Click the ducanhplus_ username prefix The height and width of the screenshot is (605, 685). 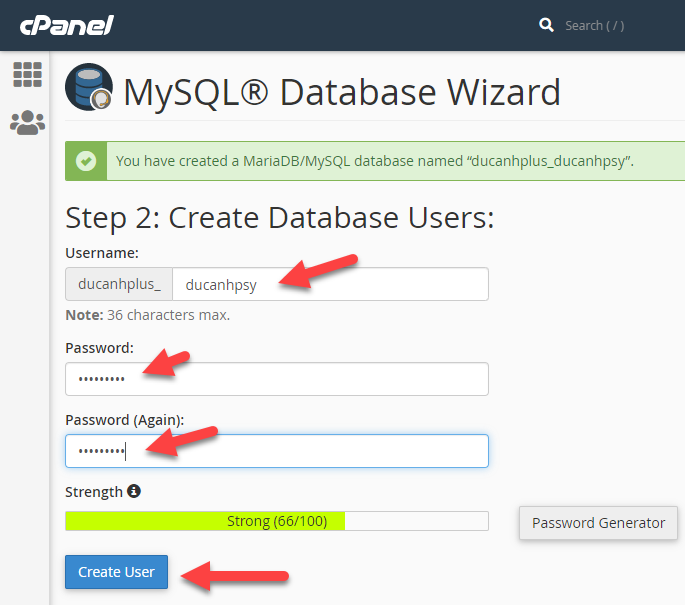click(x=119, y=284)
